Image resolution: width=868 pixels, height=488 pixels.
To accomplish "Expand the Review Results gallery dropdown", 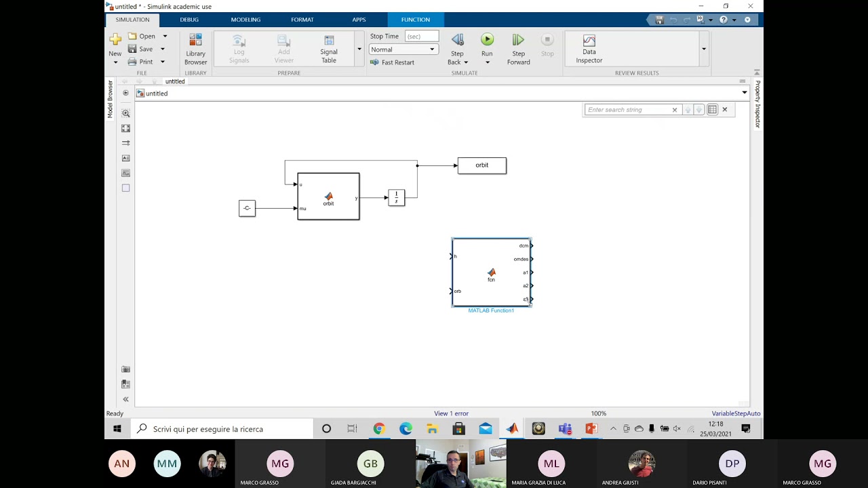I will coord(704,49).
